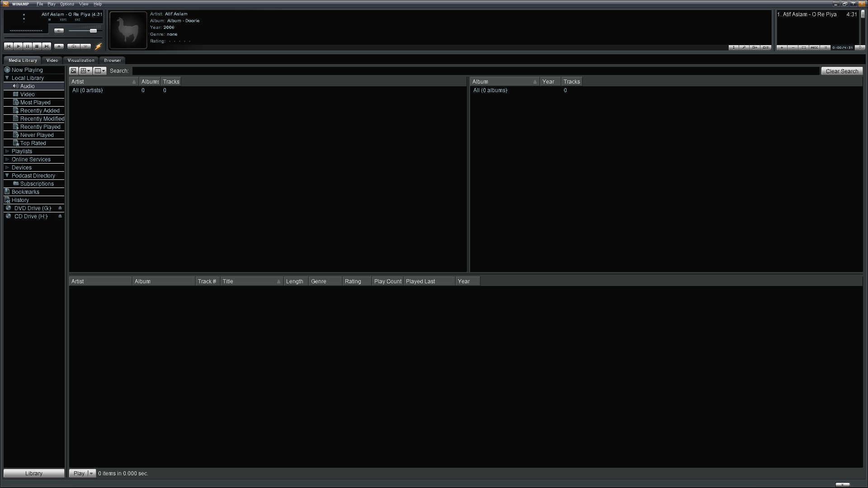The image size is (868, 488).
Task: Switch to the Visualization tab
Action: (81, 60)
